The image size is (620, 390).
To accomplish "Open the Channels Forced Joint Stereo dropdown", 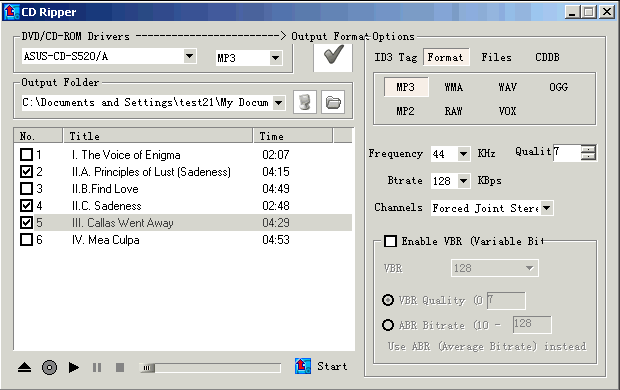I will tap(546, 208).
